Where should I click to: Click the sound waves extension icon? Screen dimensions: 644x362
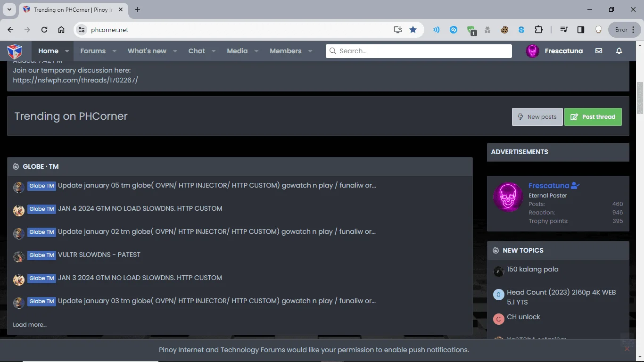coord(437,30)
